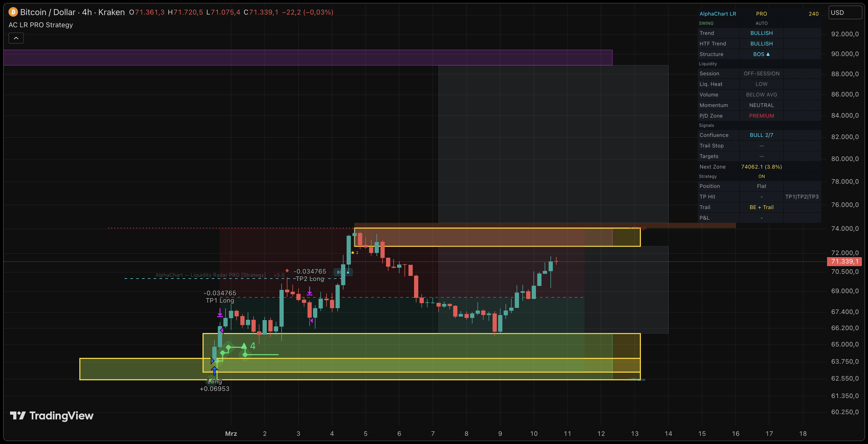Toggle Strategy ON in the AlphaChart panel
Screen dimensions: 868x444
(x=761, y=176)
